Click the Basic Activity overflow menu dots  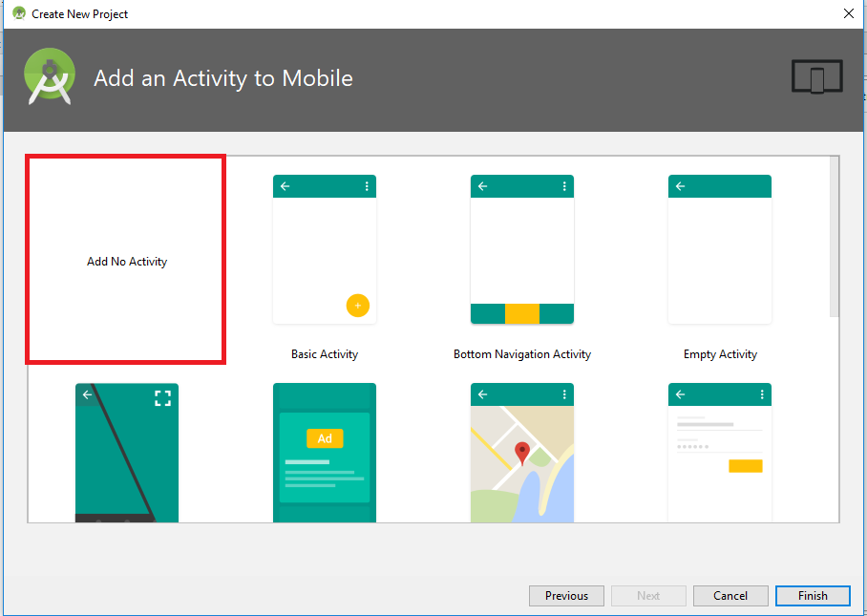[367, 186]
